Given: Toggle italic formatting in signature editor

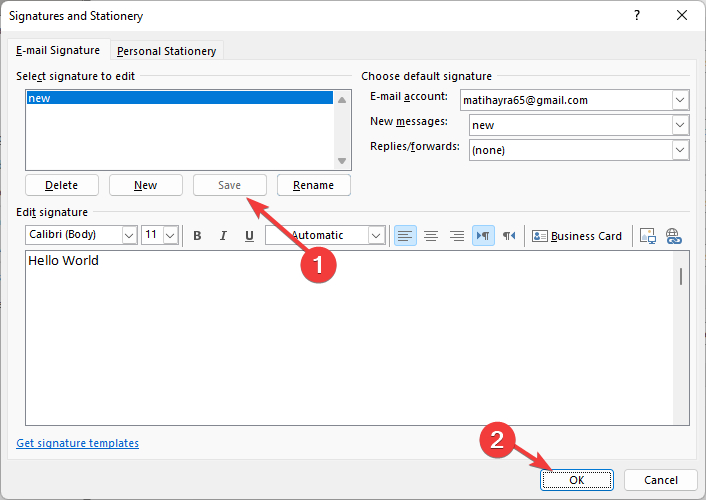Looking at the screenshot, I should pyautogui.click(x=223, y=236).
